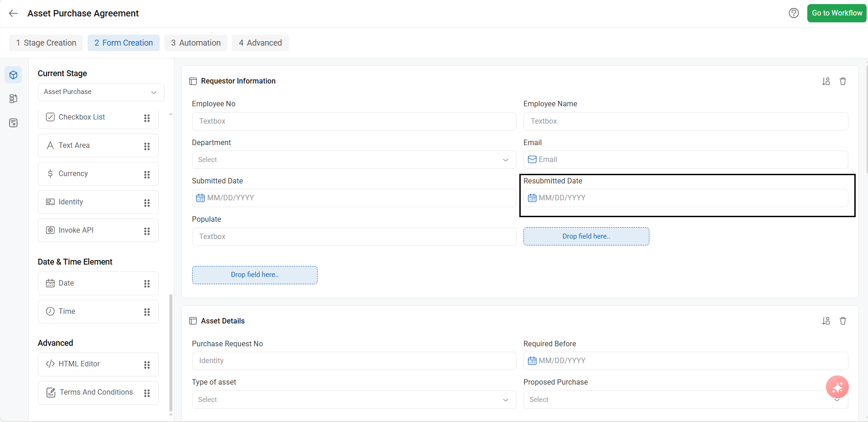
Task: Delete the Asset Details section via trash icon
Action: click(842, 321)
